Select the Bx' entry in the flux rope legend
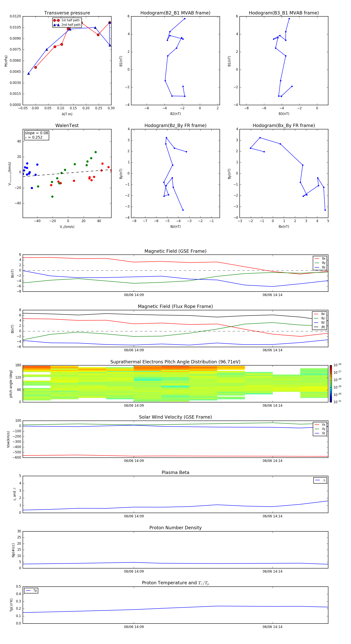351x644 pixels. click(320, 314)
